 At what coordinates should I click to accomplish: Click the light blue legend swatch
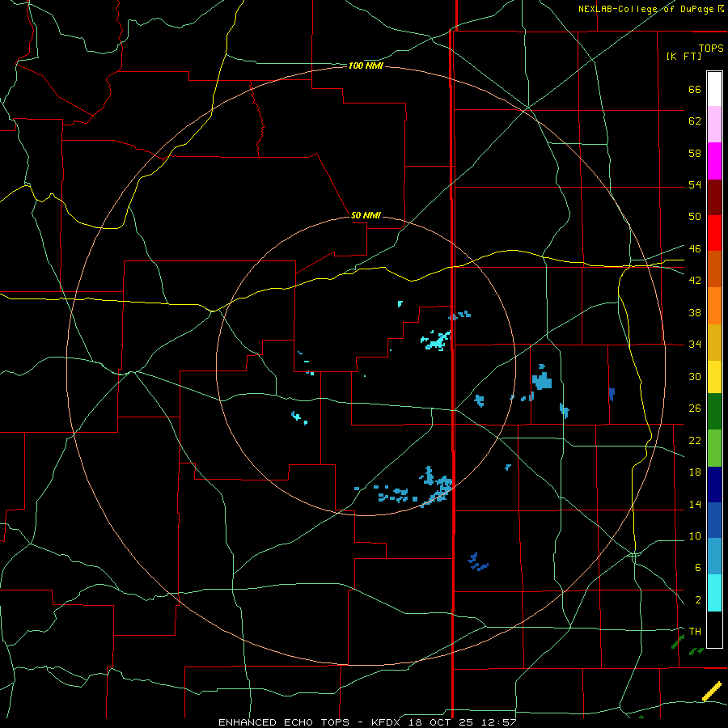coord(714,557)
